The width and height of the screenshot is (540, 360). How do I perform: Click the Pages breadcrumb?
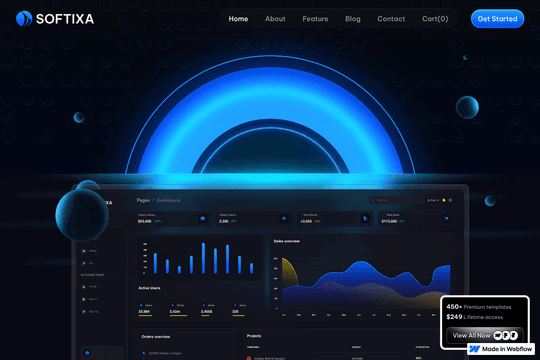(143, 200)
